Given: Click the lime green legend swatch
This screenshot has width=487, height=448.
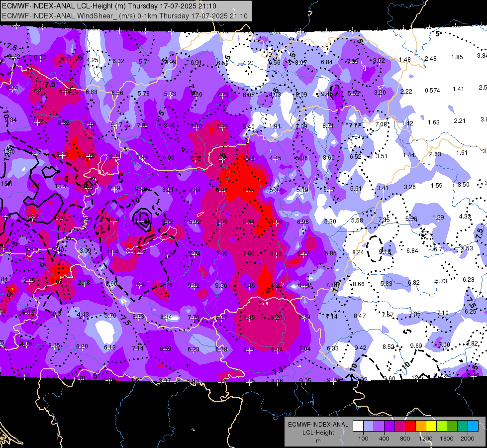Looking at the screenshot, I should [x=442, y=426].
